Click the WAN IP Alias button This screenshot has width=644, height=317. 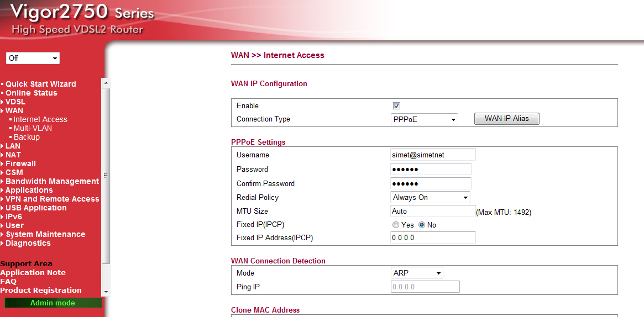click(x=506, y=119)
